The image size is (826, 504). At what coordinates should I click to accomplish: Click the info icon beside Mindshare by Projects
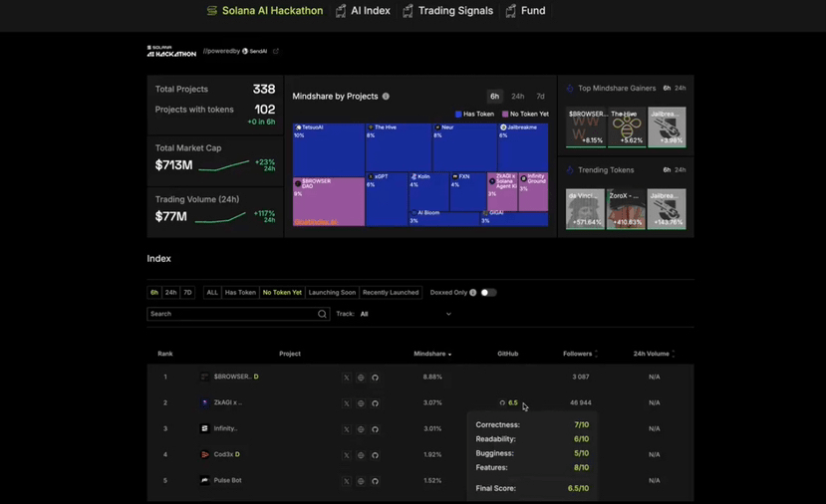click(x=386, y=97)
